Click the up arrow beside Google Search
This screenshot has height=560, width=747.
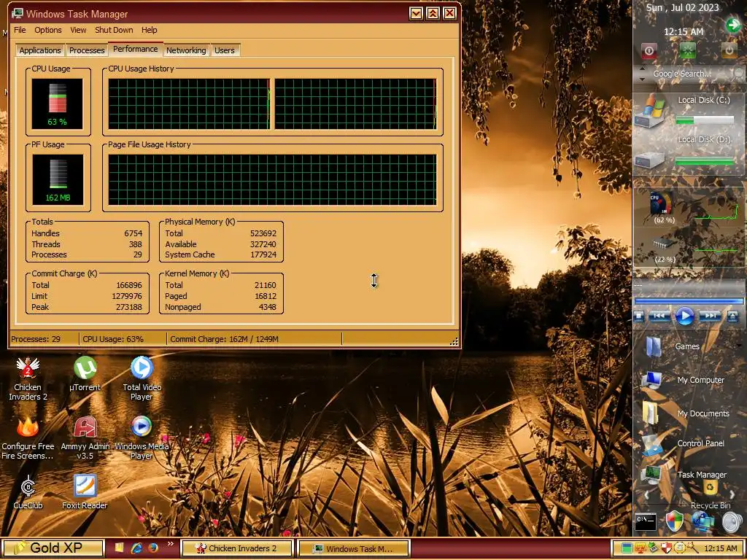point(642,69)
